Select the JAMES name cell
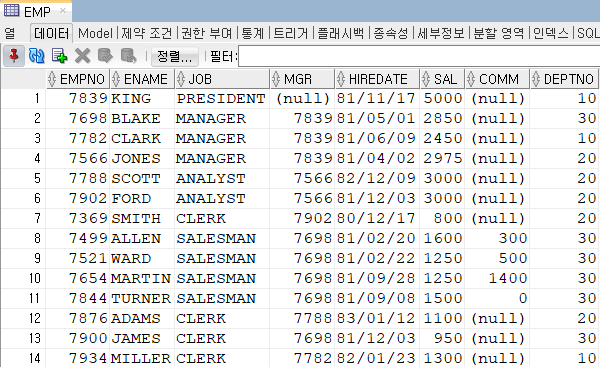This screenshot has height=367, width=600. (142, 338)
